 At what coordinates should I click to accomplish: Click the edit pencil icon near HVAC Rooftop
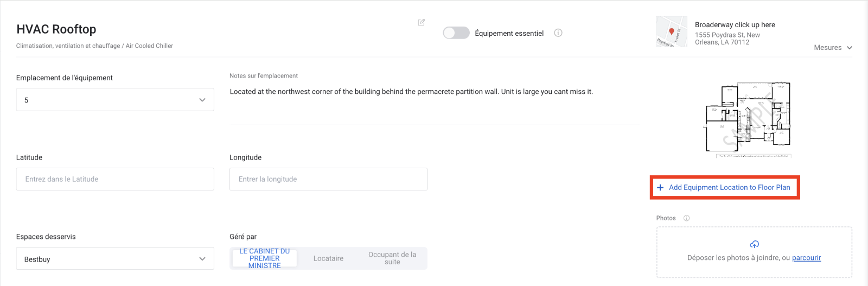421,22
